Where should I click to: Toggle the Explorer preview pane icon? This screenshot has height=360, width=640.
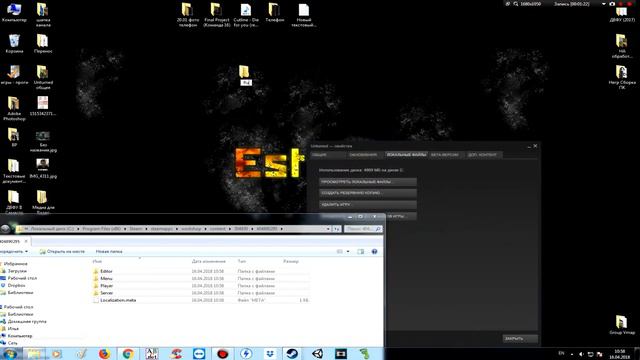(x=360, y=251)
